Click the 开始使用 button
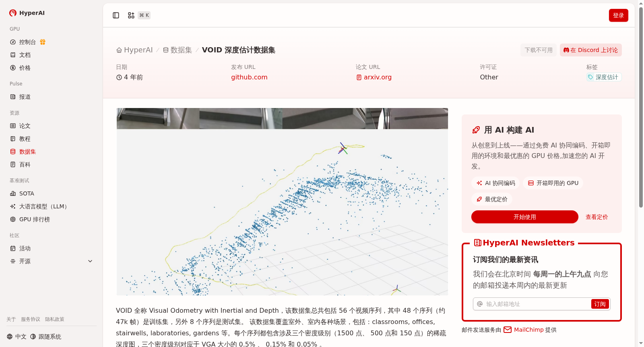This screenshot has height=347, width=644. (525, 217)
